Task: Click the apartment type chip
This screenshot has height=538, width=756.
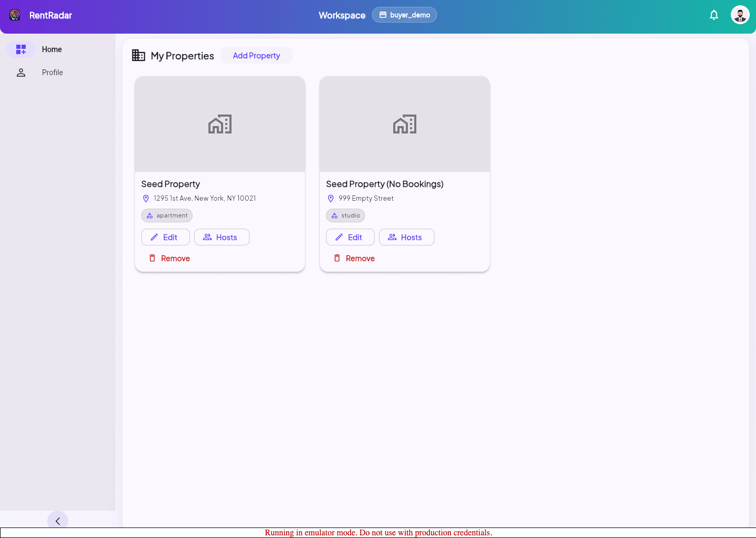Action: 167,216
